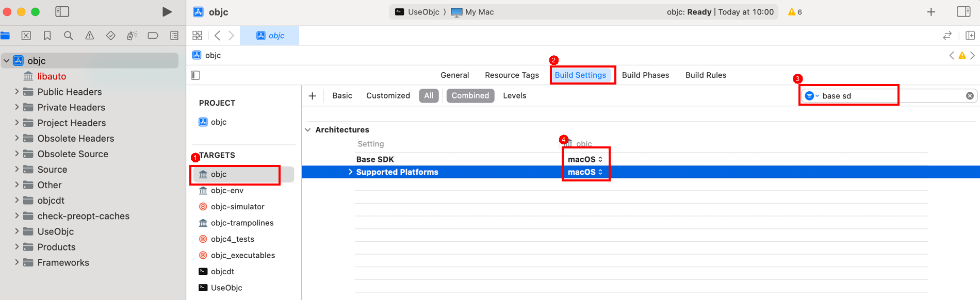Screen dimensions: 980x300
Task: Show only Customized build settings
Action: tap(388, 96)
